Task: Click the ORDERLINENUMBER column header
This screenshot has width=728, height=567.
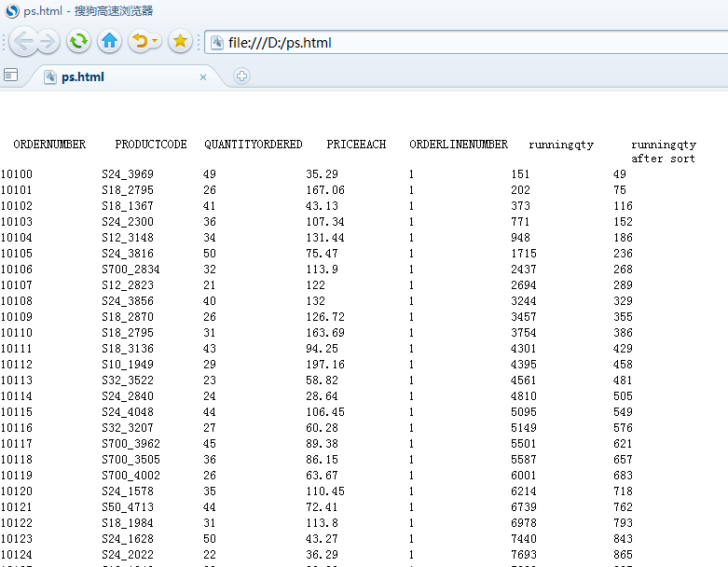Action: [x=459, y=145]
